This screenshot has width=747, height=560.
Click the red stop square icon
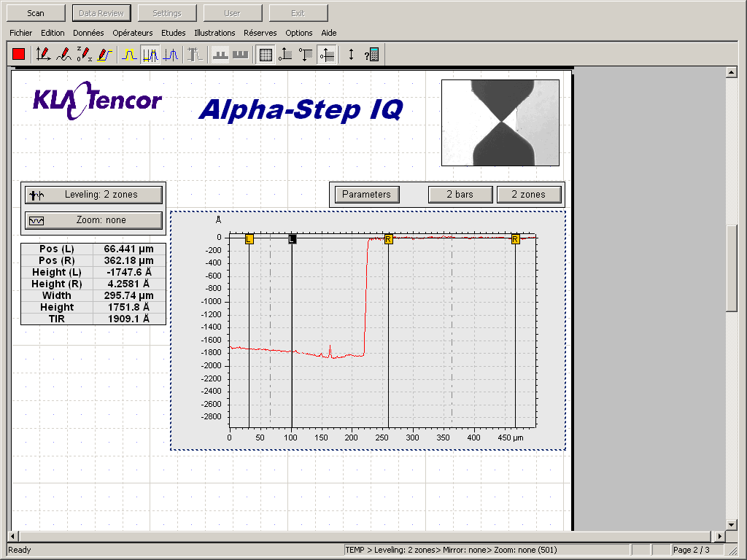click(18, 55)
